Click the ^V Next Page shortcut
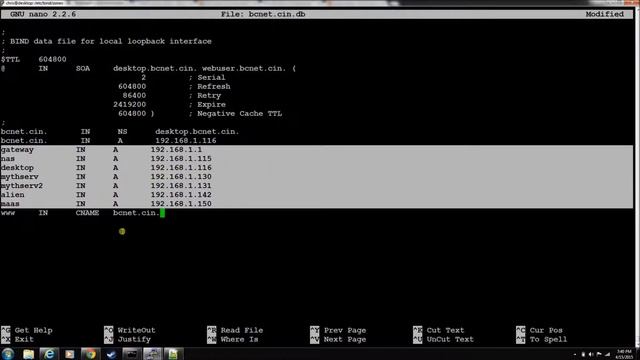640x360 pixels. pyautogui.click(x=338, y=339)
